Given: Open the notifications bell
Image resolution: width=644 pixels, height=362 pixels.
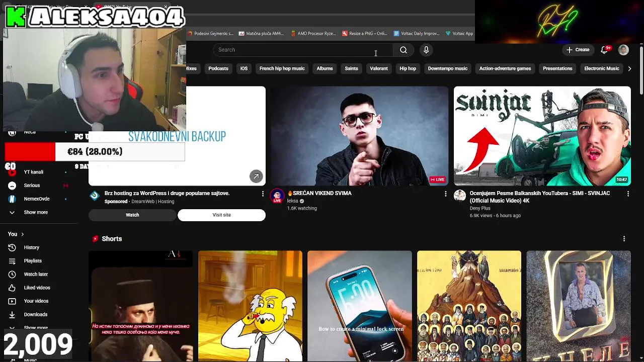Looking at the screenshot, I should (605, 49).
